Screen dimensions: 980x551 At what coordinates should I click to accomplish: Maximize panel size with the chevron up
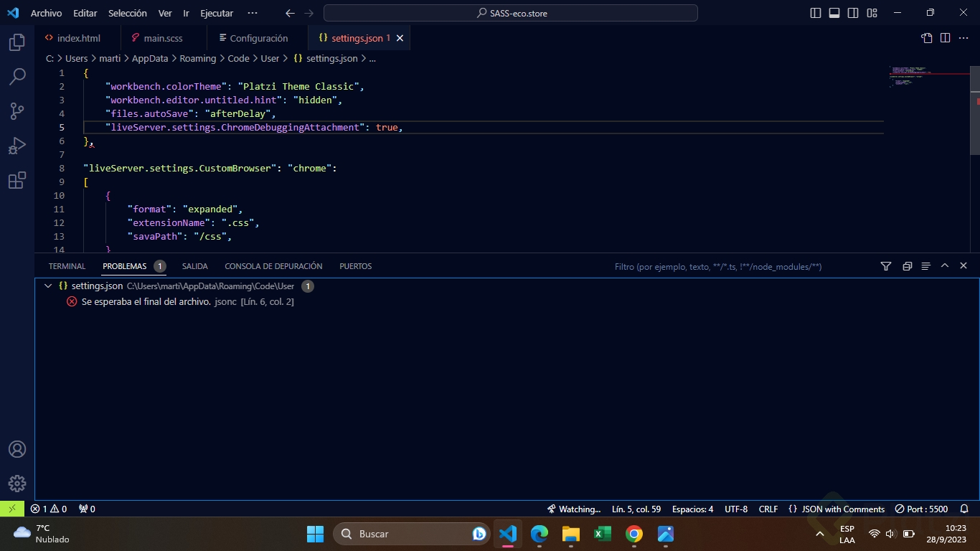tap(945, 266)
